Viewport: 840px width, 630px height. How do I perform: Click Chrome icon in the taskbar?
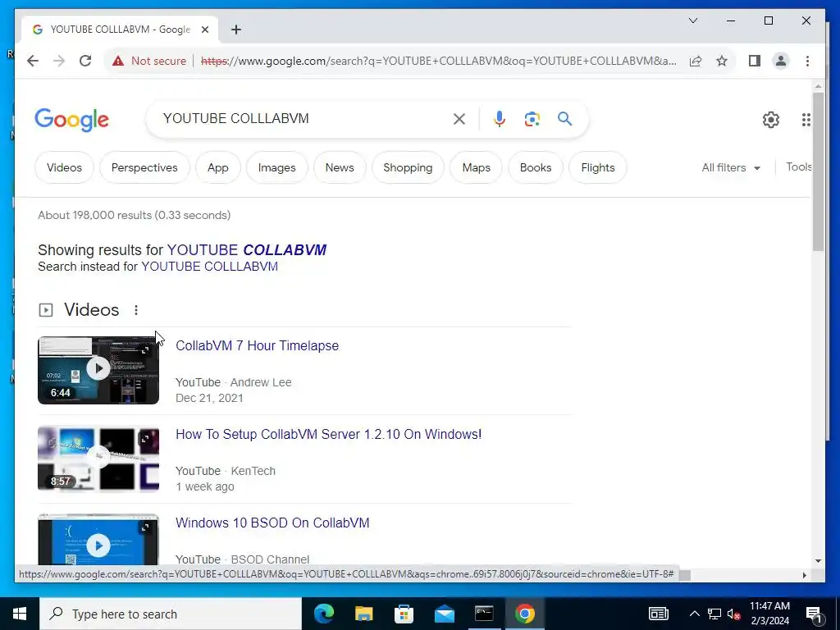[x=524, y=614]
